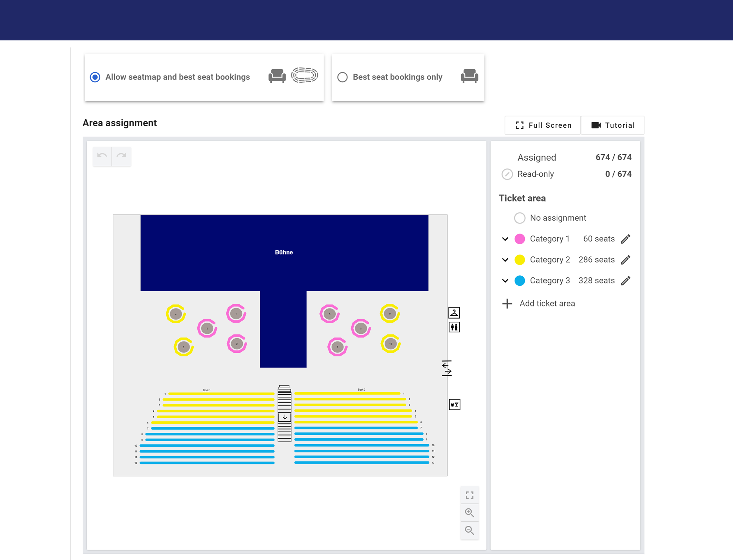Edit Category 3 with pencil icon
This screenshot has width=733, height=560.
pos(625,281)
